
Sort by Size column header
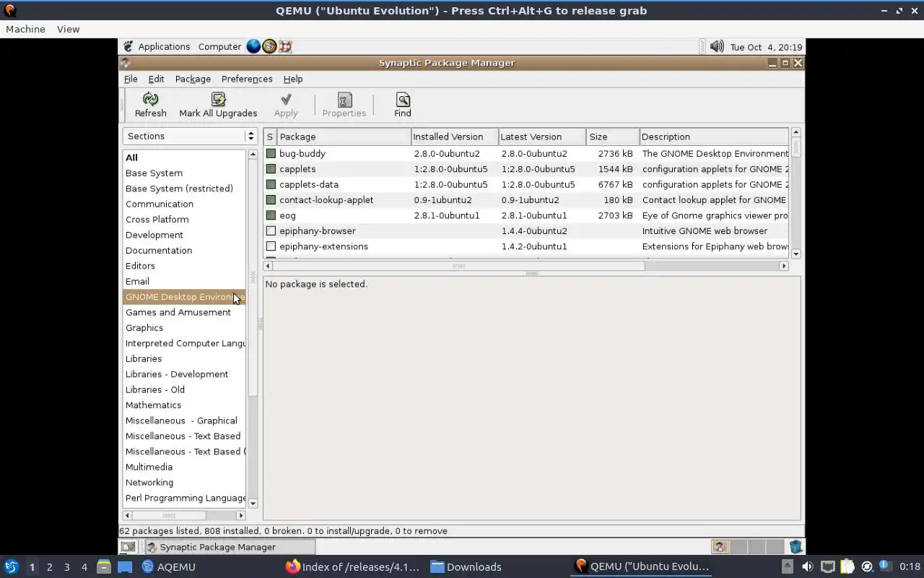[x=613, y=137]
